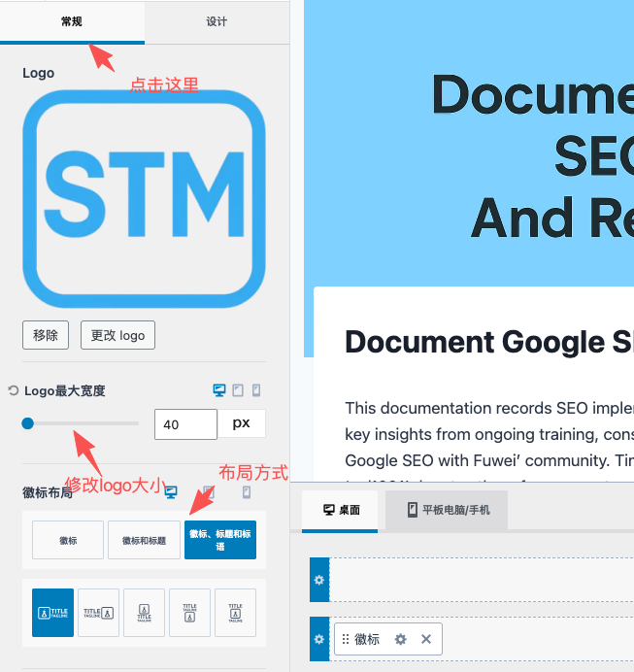
Task: Click the 更改 logo button
Action: pyautogui.click(x=117, y=335)
